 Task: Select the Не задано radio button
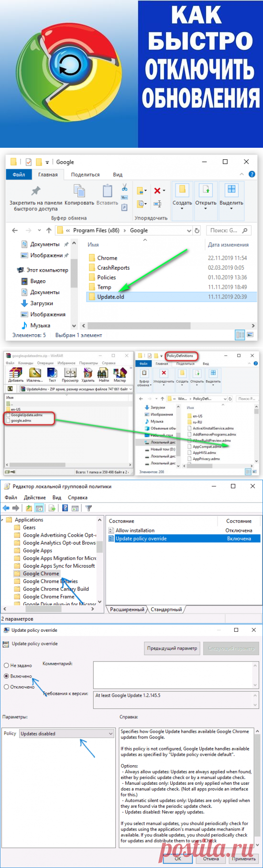point(6,665)
